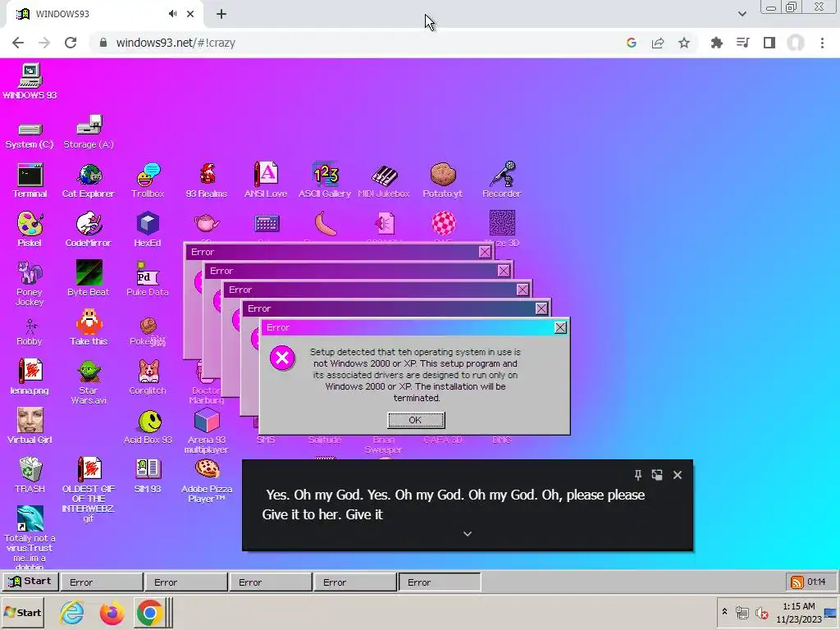The image size is (840, 630).
Task: Launch Internet Explorer from host taskbar
Action: click(x=72, y=612)
